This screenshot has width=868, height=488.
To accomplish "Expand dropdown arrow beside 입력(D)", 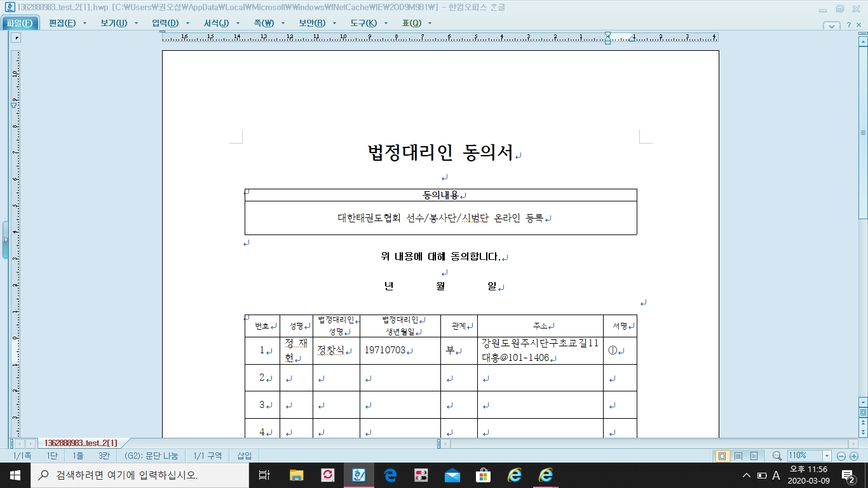I will [x=187, y=24].
